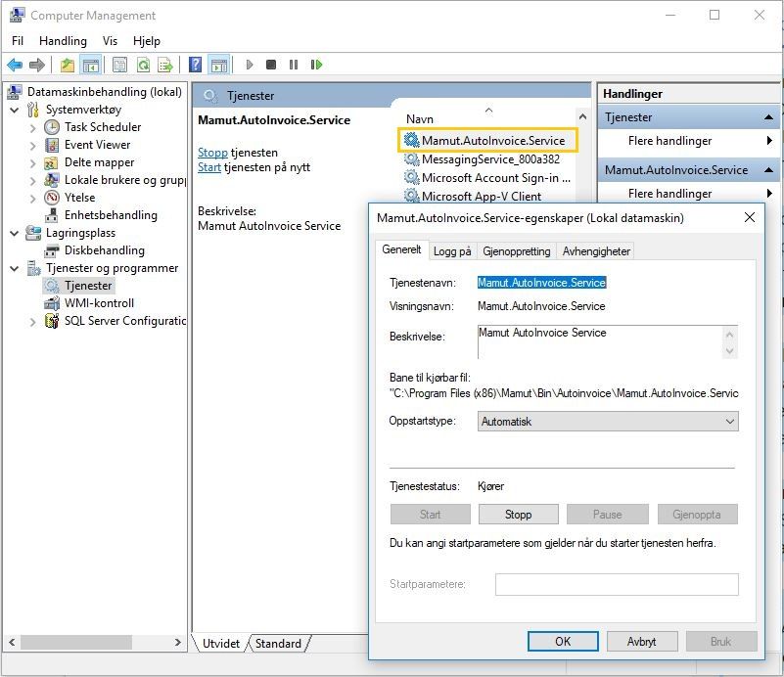The height and width of the screenshot is (677, 784).
Task: Click the Stopp button in properties dialog
Action: click(x=518, y=515)
